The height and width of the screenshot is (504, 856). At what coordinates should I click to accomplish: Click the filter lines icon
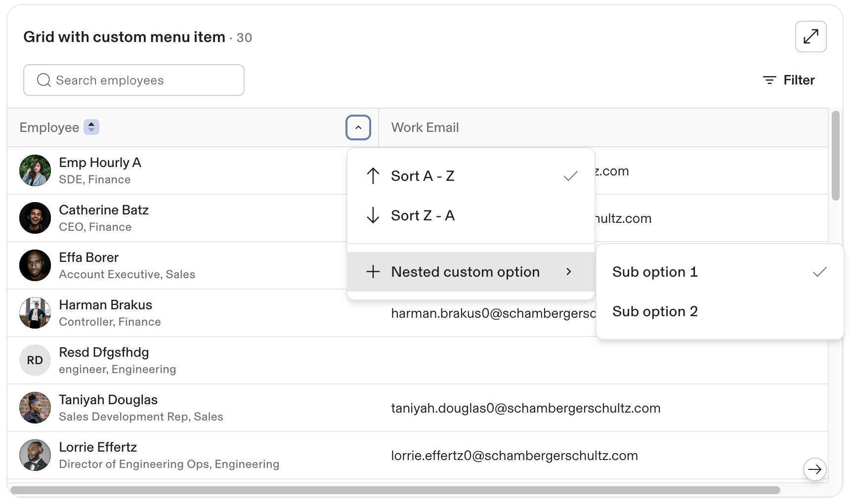pyautogui.click(x=769, y=80)
